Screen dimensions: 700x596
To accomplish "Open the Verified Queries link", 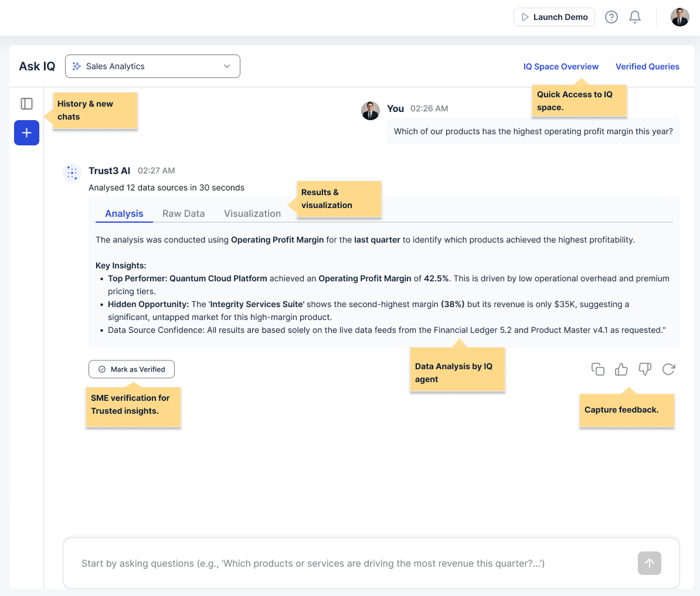I will pos(647,67).
